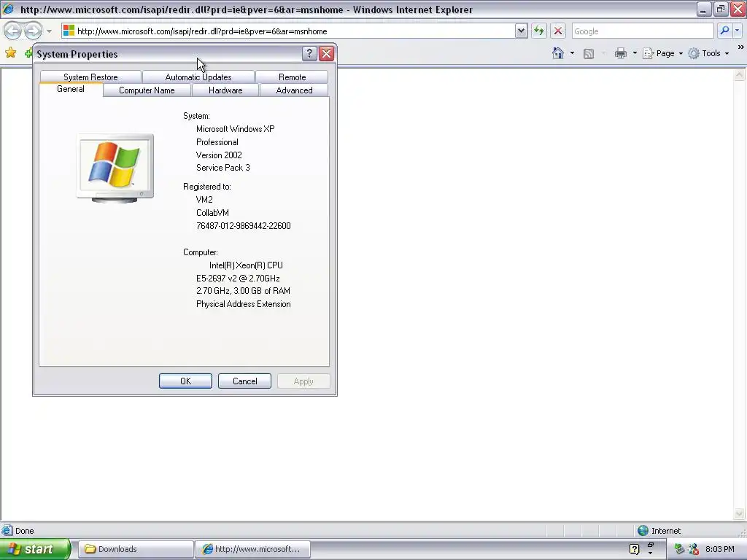Click the 'Microsoft Windows XP' text
Viewport: 747px width, 560px height.
236,129
